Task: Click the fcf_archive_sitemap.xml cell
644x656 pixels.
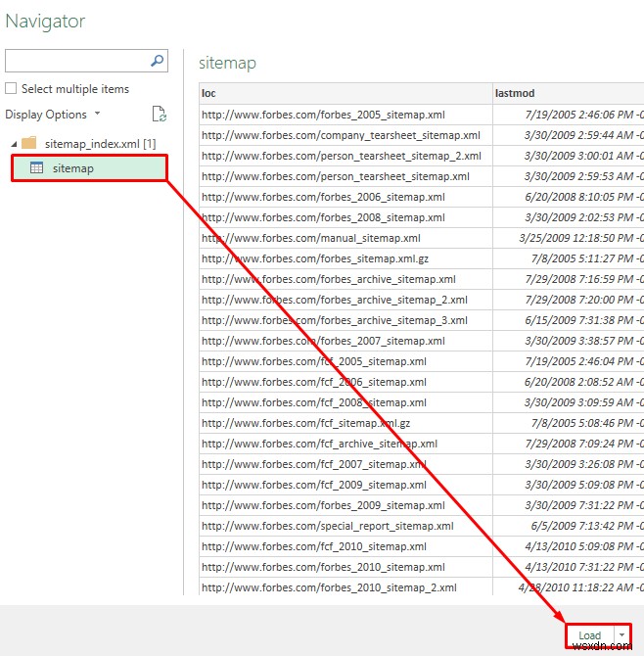Action: pyautogui.click(x=345, y=444)
